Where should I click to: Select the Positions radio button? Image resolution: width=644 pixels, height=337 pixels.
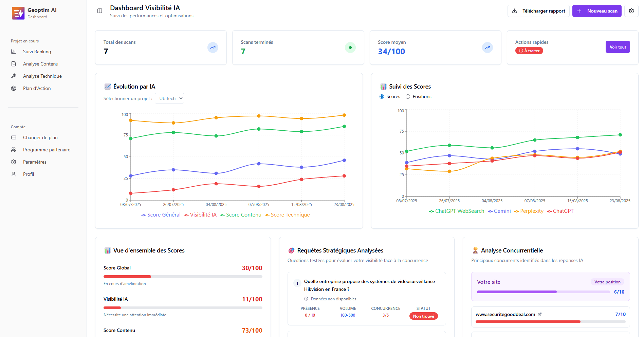coord(408,97)
